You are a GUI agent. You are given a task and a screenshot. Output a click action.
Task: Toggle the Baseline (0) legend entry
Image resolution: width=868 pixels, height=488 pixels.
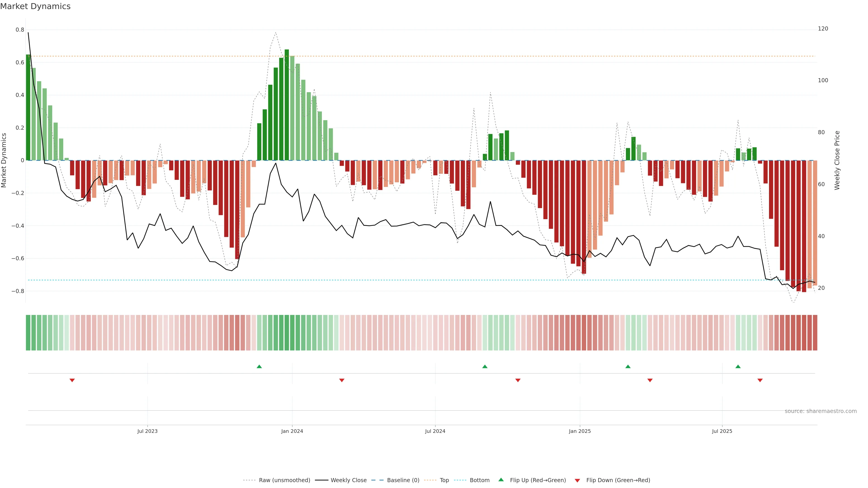point(403,480)
